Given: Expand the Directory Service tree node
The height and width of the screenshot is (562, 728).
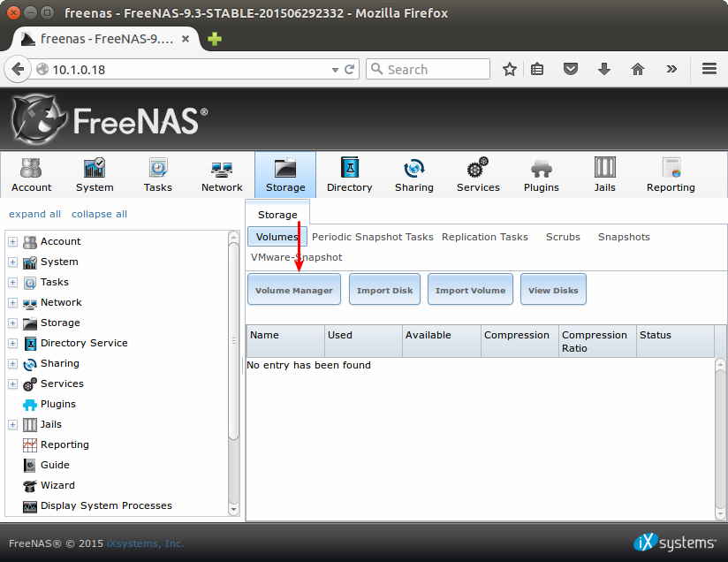Looking at the screenshot, I should pyautogui.click(x=13, y=344).
